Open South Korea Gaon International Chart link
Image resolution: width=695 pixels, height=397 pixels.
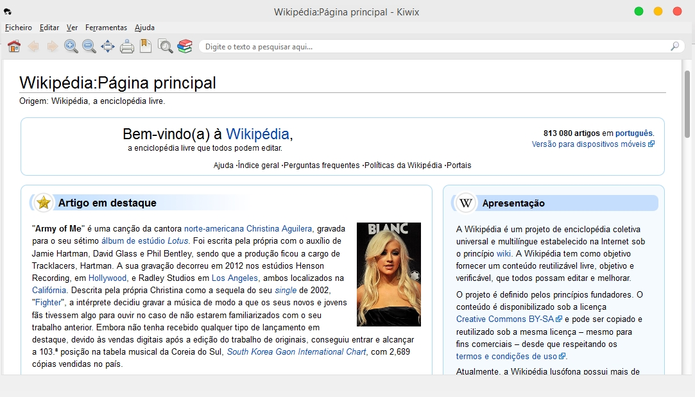[297, 352]
